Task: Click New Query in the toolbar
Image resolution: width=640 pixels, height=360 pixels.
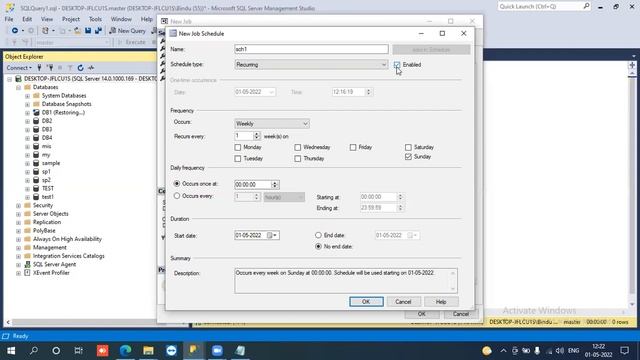Action: pos(127,31)
